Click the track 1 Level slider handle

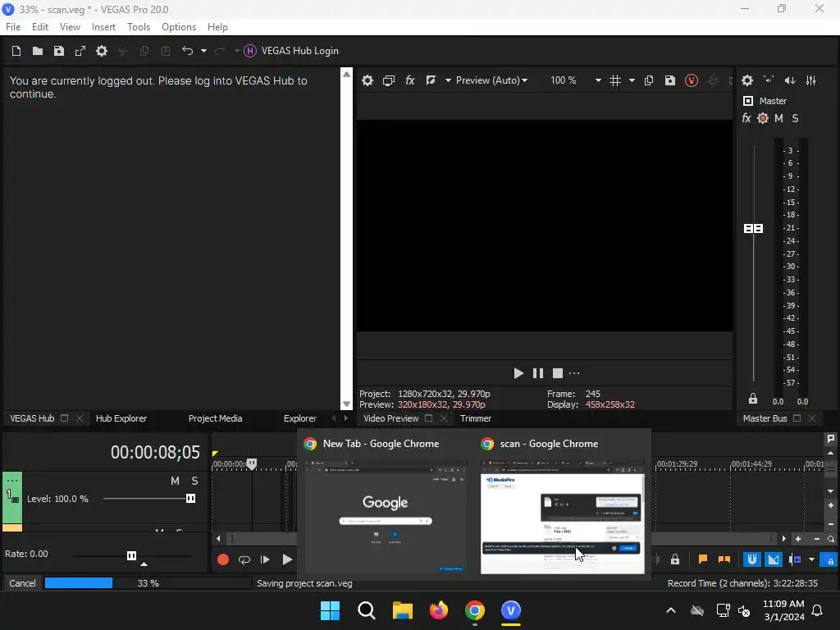[x=190, y=499]
